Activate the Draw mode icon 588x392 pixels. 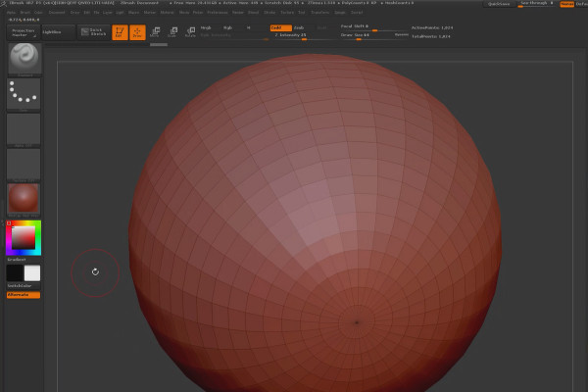tap(137, 32)
